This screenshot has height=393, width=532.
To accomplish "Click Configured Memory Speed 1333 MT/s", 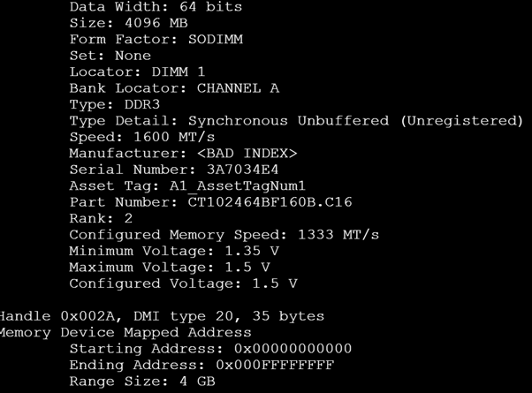I will (224, 234).
